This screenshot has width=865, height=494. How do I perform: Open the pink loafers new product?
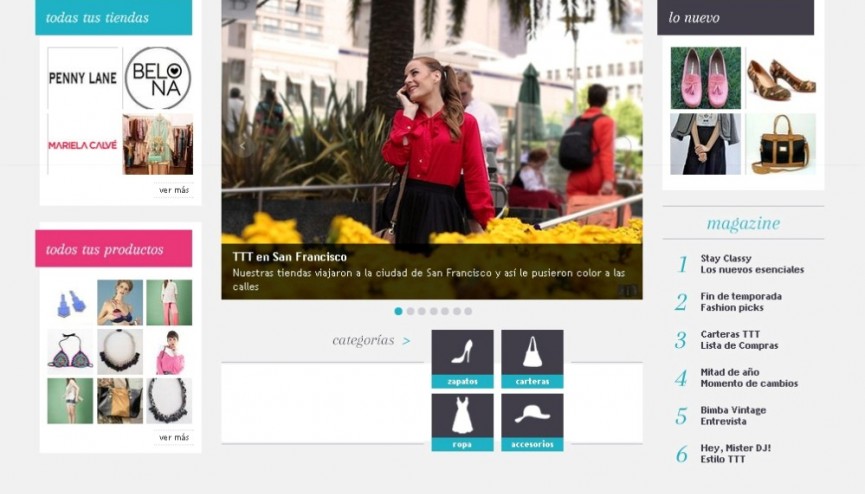pyautogui.click(x=706, y=78)
